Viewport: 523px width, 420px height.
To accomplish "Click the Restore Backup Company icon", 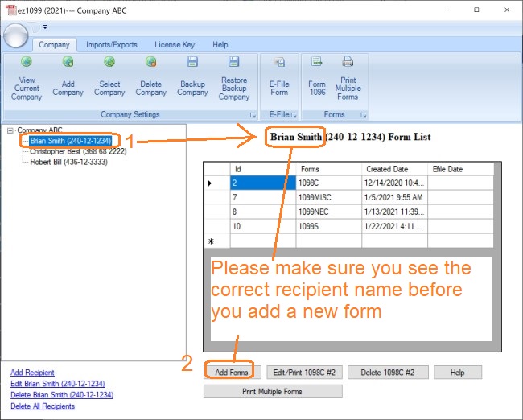I will (x=234, y=62).
